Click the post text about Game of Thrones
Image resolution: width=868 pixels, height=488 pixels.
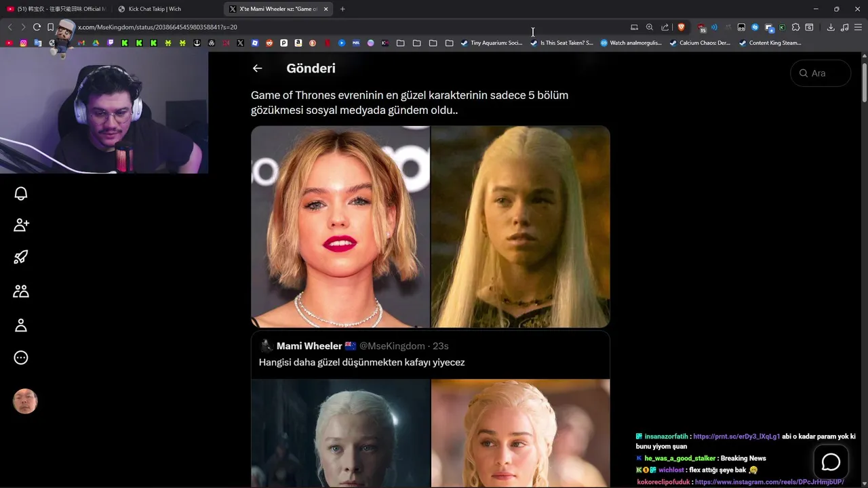pos(410,102)
